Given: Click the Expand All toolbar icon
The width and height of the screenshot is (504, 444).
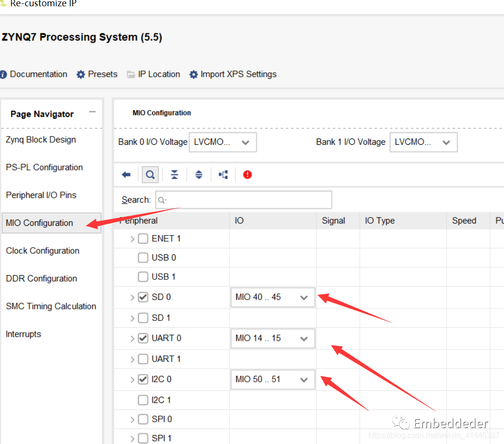Looking at the screenshot, I should [199, 175].
